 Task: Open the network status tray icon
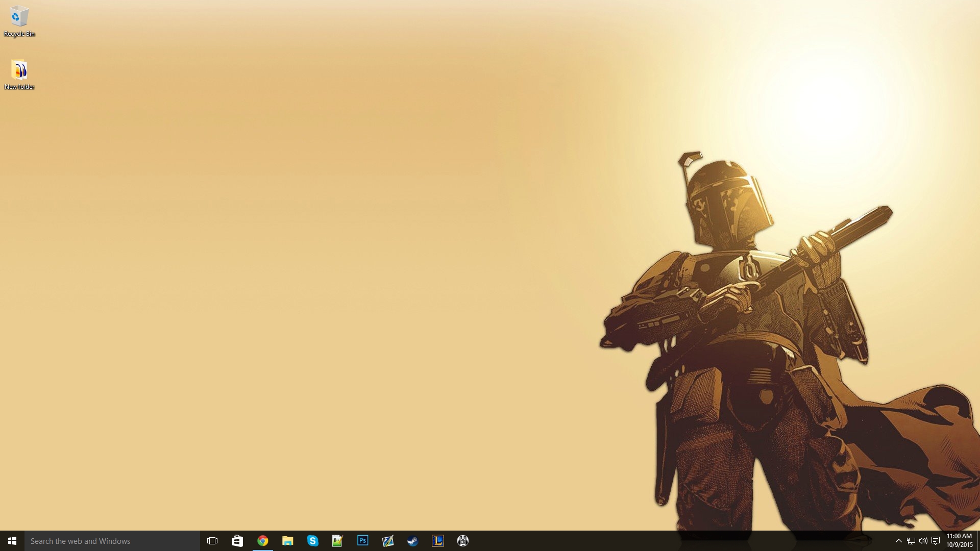911,541
